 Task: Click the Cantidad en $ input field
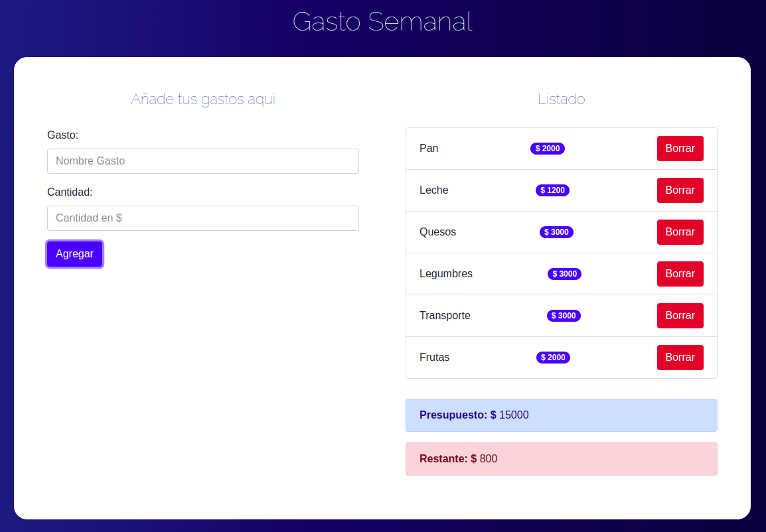pos(202,218)
